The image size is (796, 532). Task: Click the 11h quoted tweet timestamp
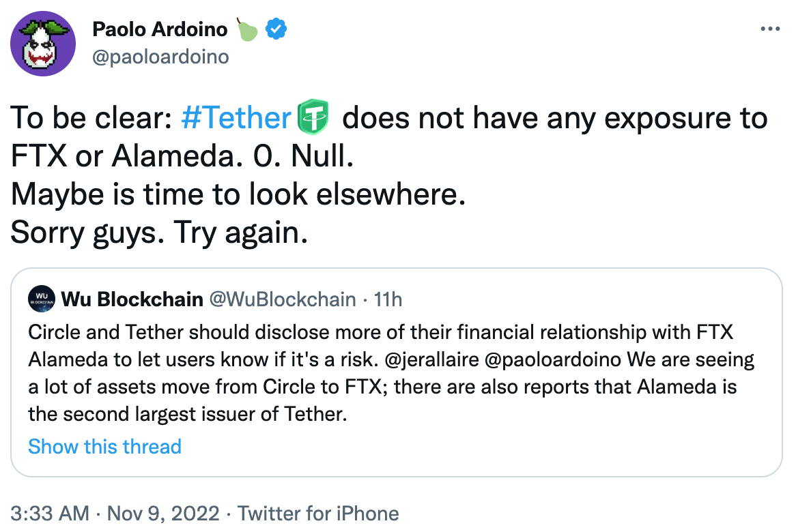point(388,299)
